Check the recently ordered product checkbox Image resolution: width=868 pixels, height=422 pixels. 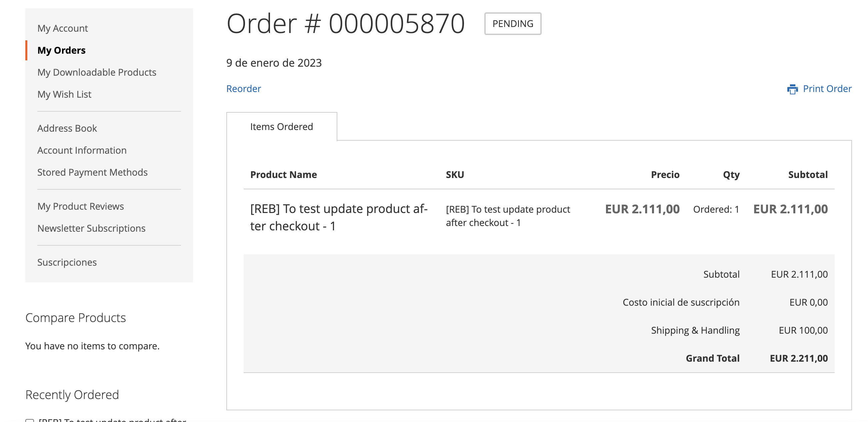click(x=30, y=420)
